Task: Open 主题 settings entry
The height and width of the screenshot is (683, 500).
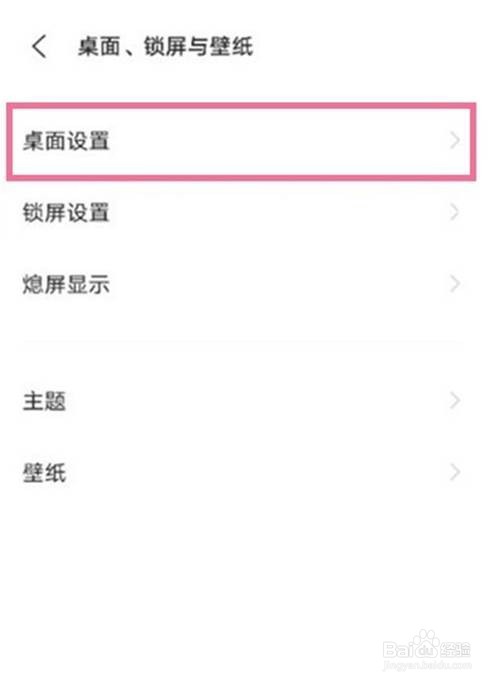Action: 241,401
